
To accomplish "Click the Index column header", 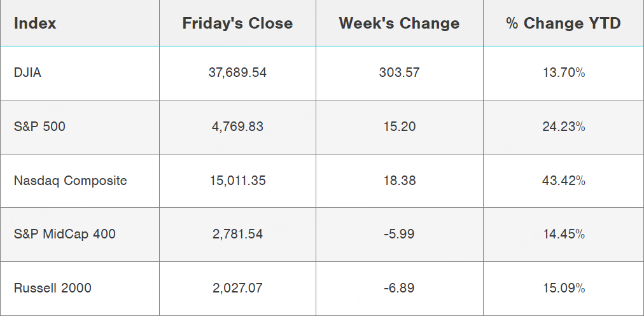I will (x=35, y=24).
